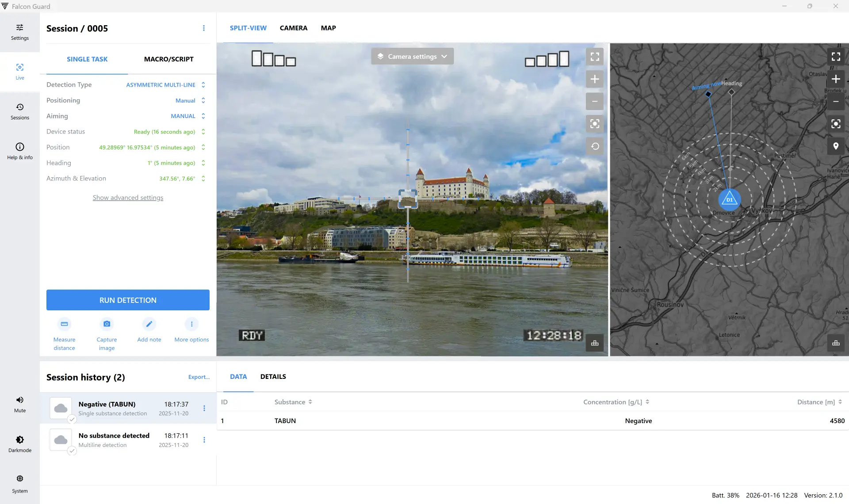Toggle Darkmode
Image resolution: width=849 pixels, height=504 pixels.
pos(20,444)
